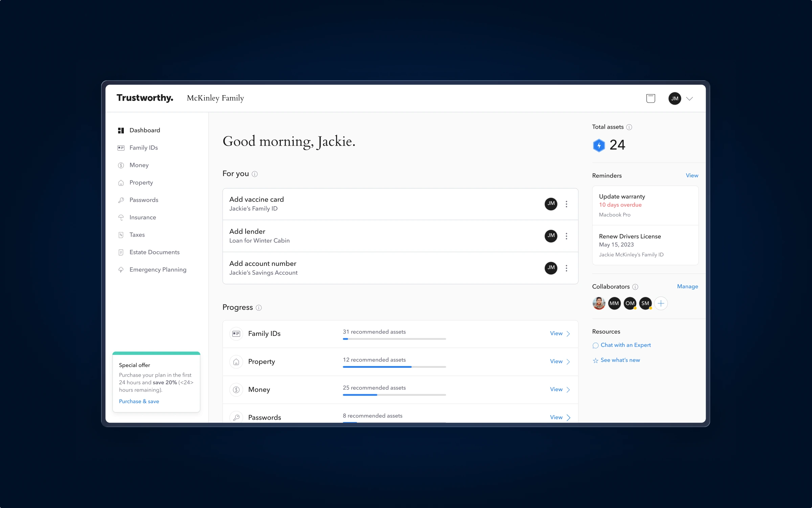Open more options for Add lender
812x508 pixels.
click(566, 236)
